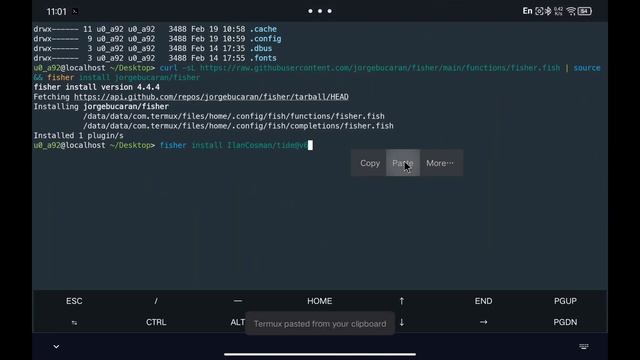This screenshot has height=360, width=640.
Task: Tap the slash extra key
Action: click(x=156, y=301)
